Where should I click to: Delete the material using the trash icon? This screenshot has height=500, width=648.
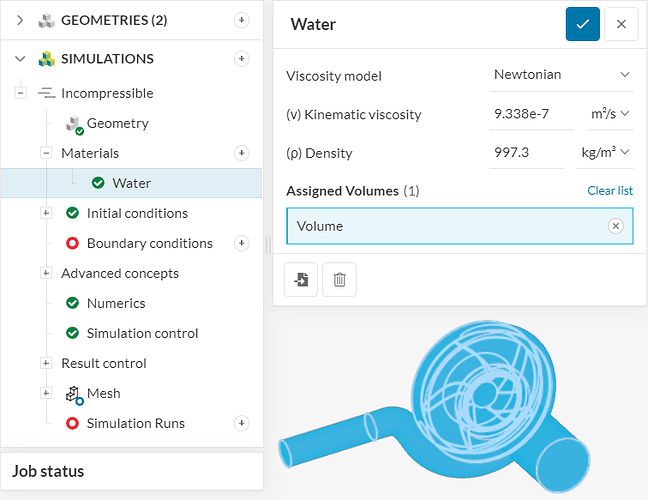pos(339,280)
